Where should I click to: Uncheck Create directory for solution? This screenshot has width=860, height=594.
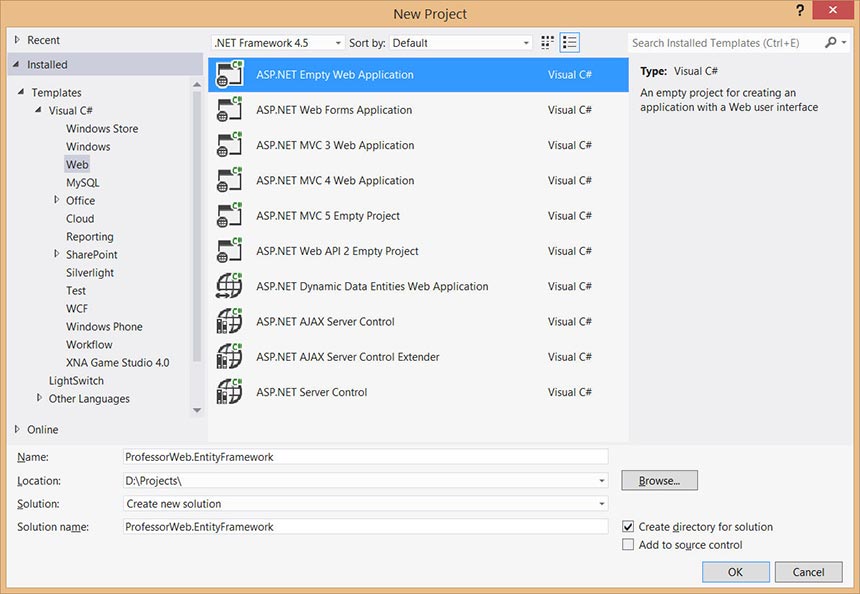point(629,527)
